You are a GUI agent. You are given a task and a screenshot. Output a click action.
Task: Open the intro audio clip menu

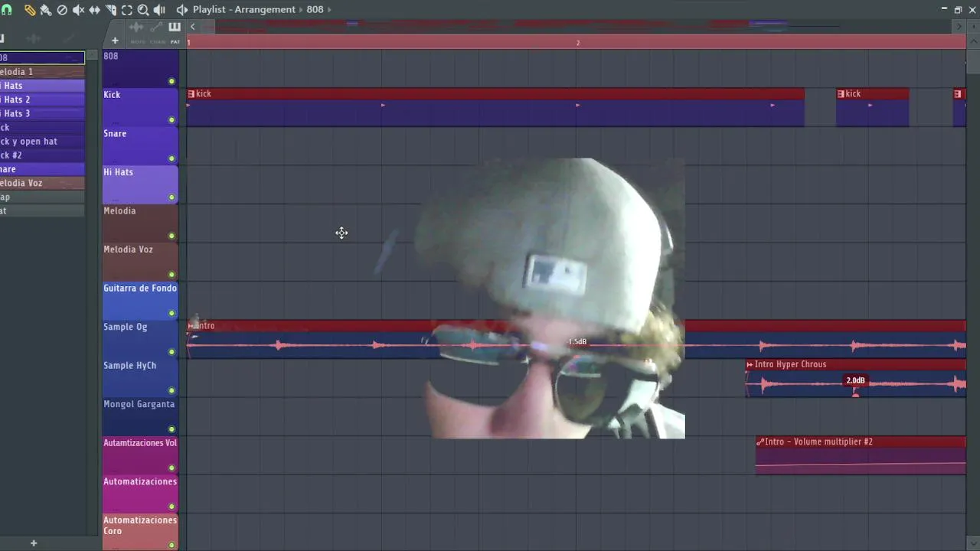coord(191,326)
